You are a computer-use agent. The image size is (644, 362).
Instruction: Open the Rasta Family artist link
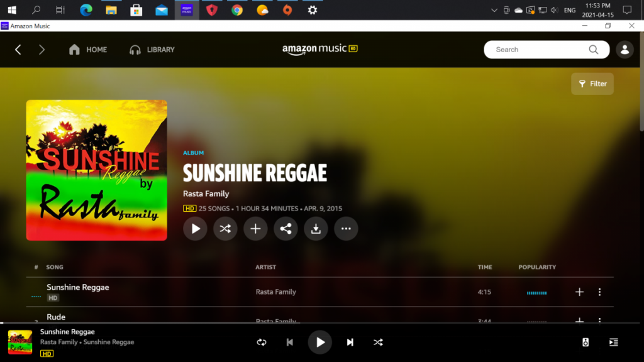(206, 194)
